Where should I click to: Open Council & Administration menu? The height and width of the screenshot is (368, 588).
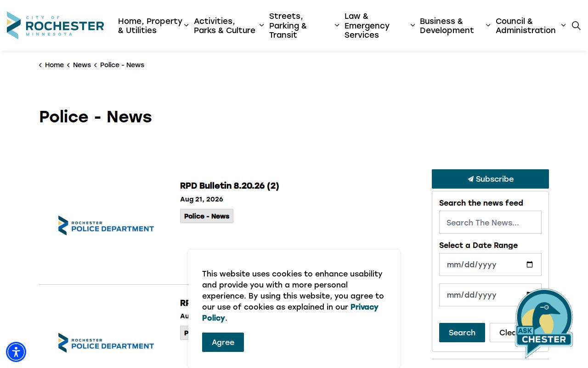click(526, 26)
